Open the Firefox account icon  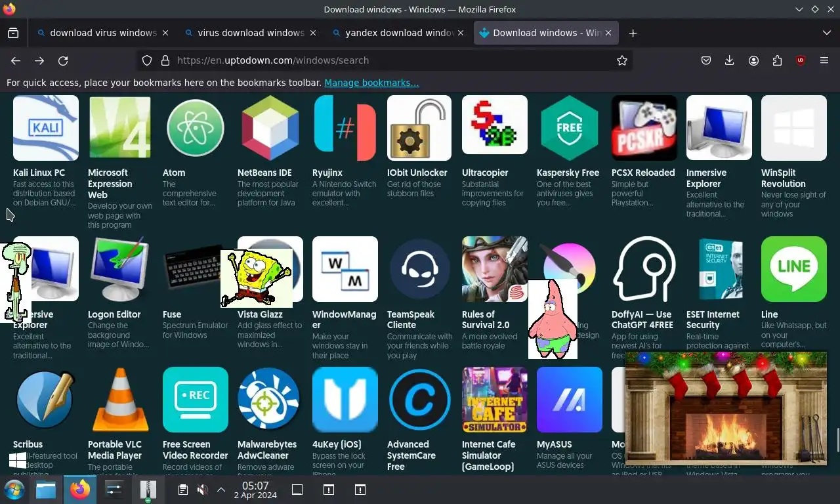tap(753, 60)
